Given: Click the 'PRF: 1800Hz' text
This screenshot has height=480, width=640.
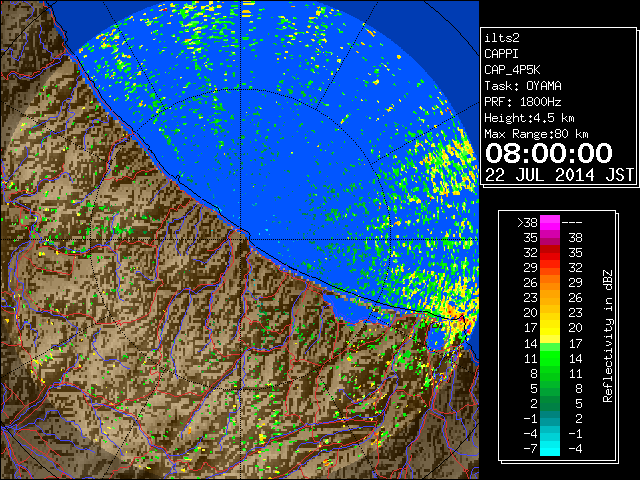Looking at the screenshot, I should coord(523,102).
